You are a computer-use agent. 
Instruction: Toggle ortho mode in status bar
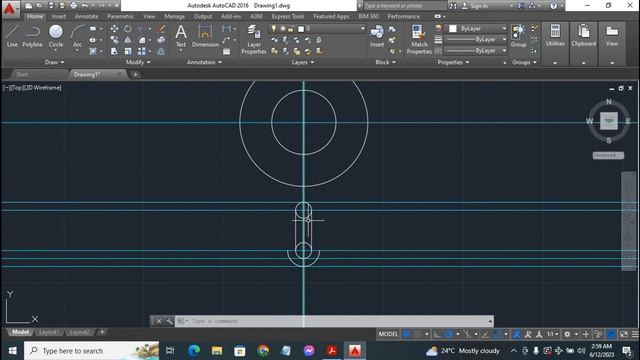click(x=437, y=334)
